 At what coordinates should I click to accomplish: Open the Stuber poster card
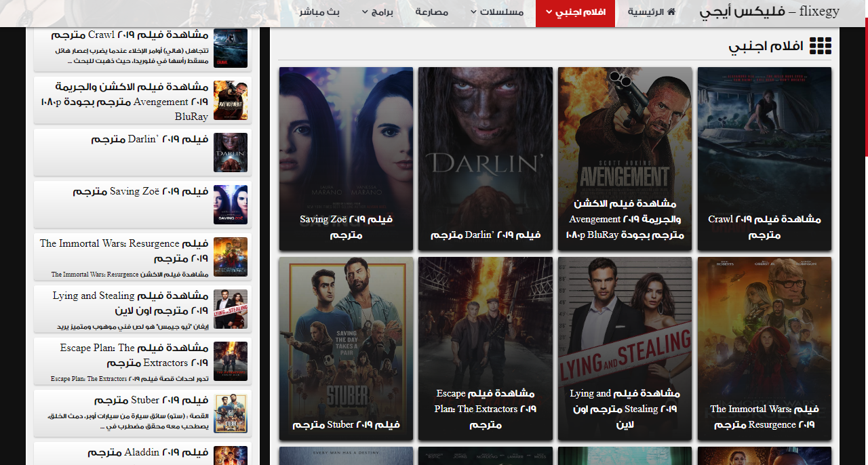point(346,348)
